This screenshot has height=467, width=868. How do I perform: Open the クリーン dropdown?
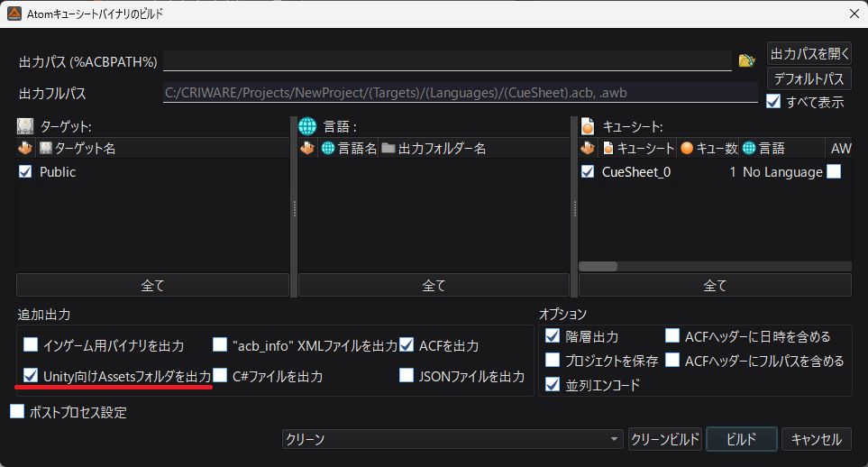(452, 439)
